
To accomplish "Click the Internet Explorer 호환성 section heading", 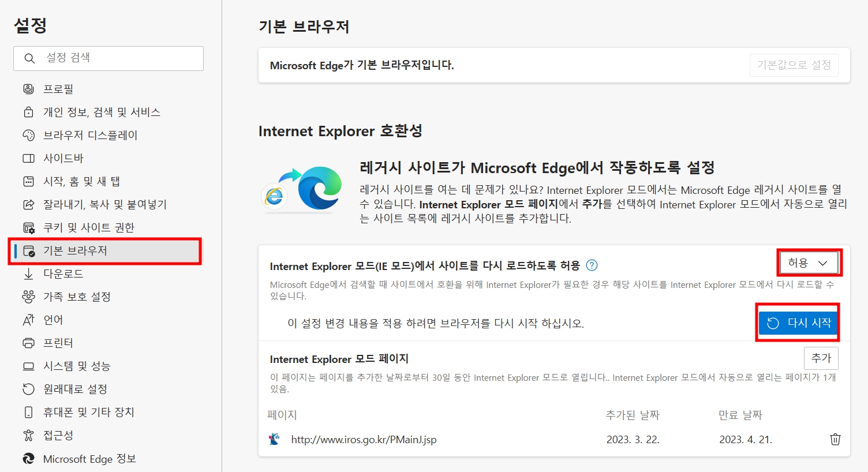I will (341, 131).
